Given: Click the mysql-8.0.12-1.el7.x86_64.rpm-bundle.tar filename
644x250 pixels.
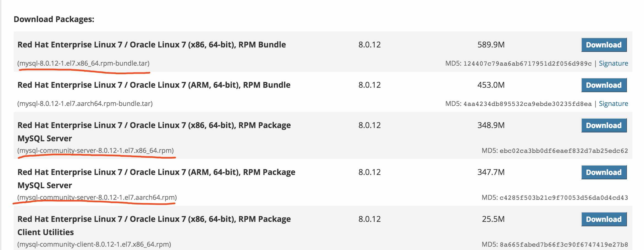Looking at the screenshot, I should pos(83,63).
